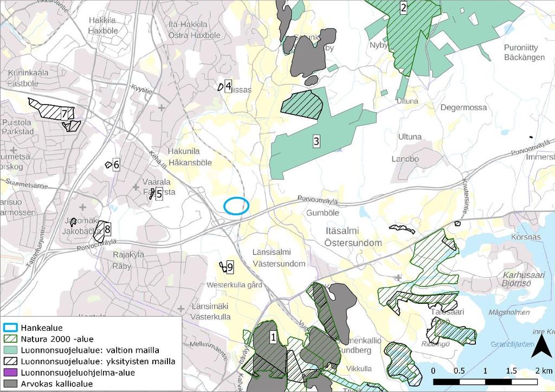Click the north arrow icon
Screen dimensions: 555x392
540,346
